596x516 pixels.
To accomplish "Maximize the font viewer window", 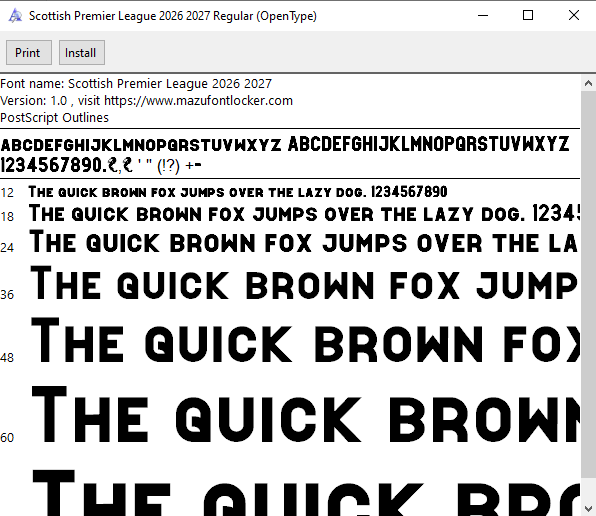I will coord(528,16).
